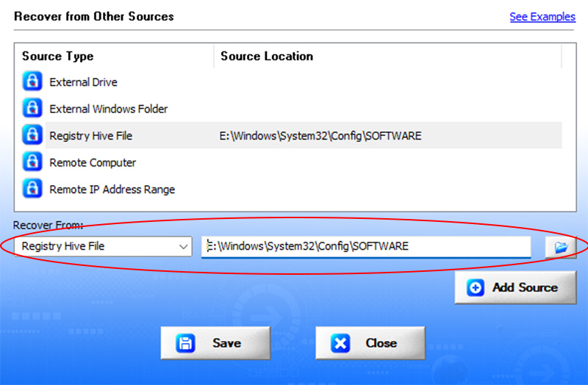Click the lock icon beside Remote IP Address Range

[32, 188]
